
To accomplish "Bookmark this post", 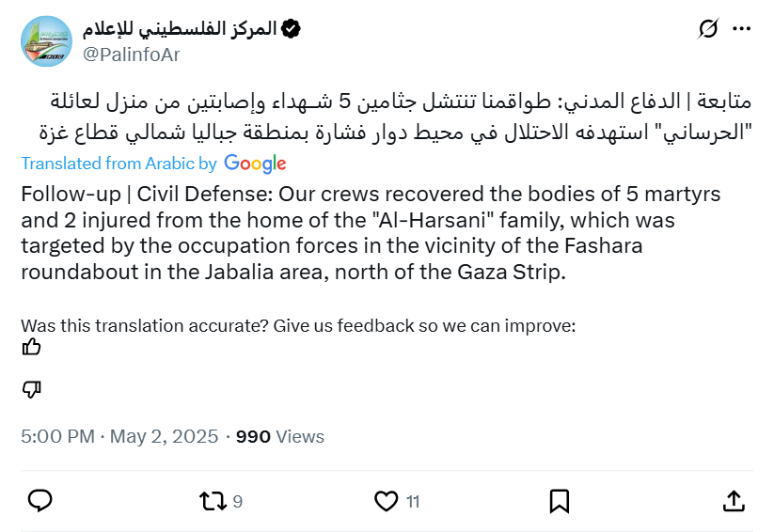I will tap(559, 501).
